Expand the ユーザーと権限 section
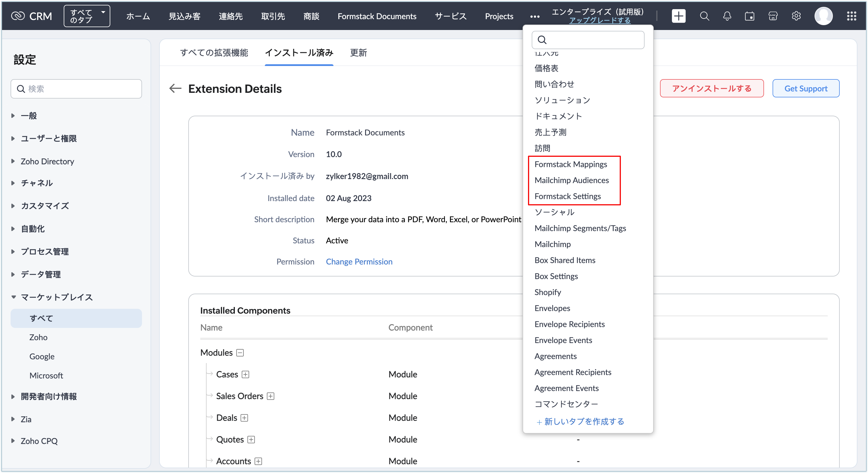868x473 pixels. pos(13,139)
